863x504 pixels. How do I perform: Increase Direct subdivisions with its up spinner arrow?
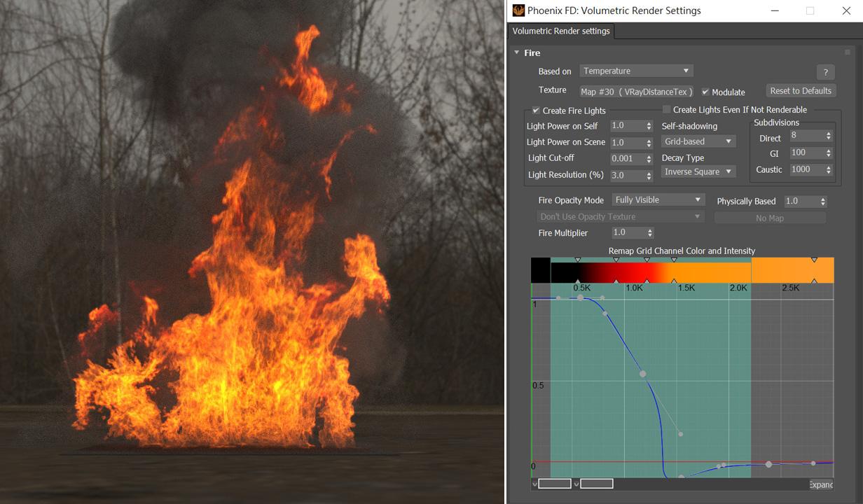pos(827,132)
